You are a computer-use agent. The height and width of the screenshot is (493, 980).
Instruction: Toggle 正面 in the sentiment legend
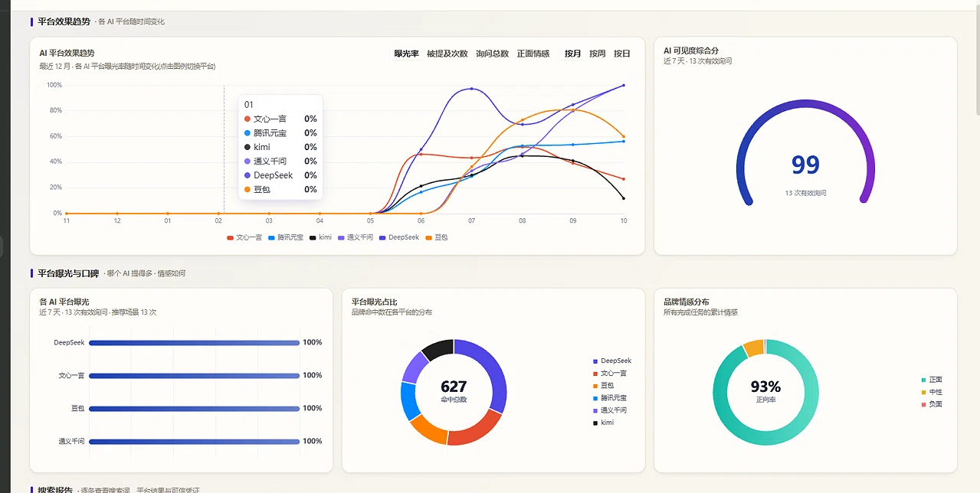[x=932, y=379]
